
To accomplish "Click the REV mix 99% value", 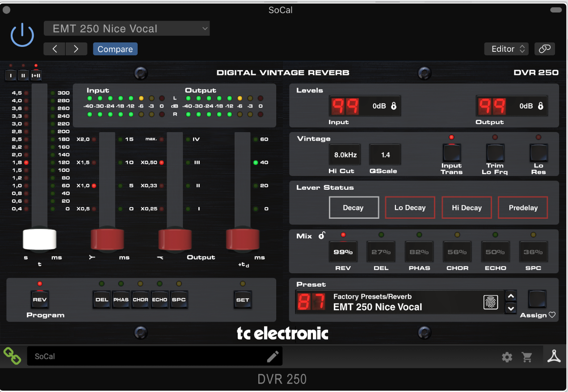I will [343, 252].
